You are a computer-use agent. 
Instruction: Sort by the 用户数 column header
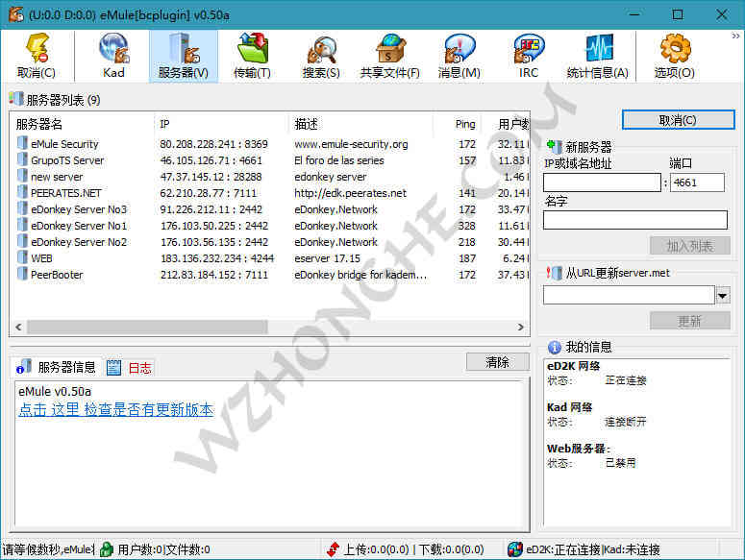click(506, 124)
